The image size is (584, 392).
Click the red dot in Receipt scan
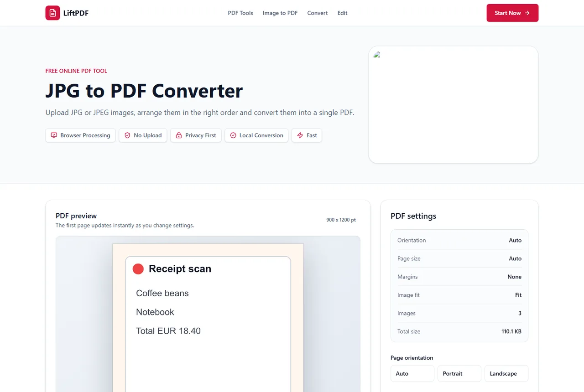[x=138, y=269]
